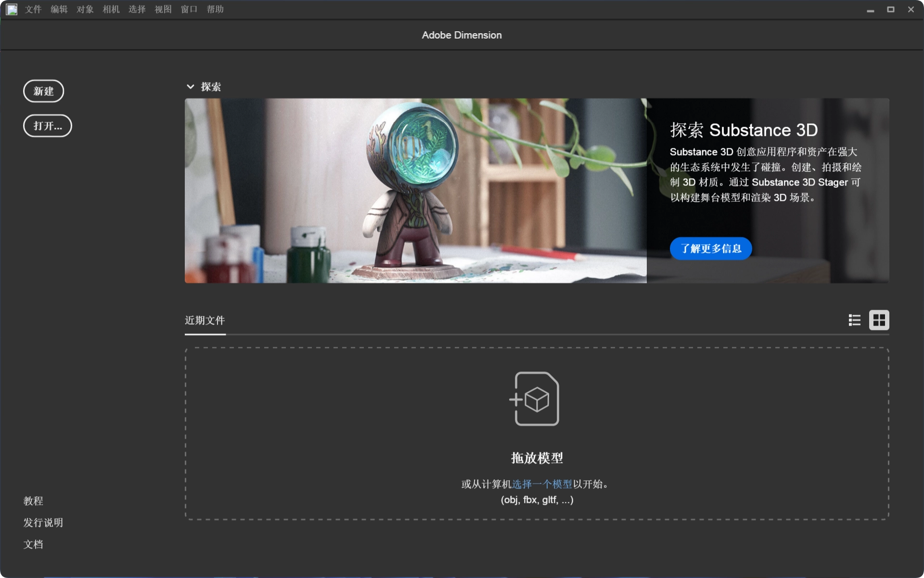Screen dimensions: 924x578
Task: Select the 近期文件 tab
Action: [x=205, y=321]
